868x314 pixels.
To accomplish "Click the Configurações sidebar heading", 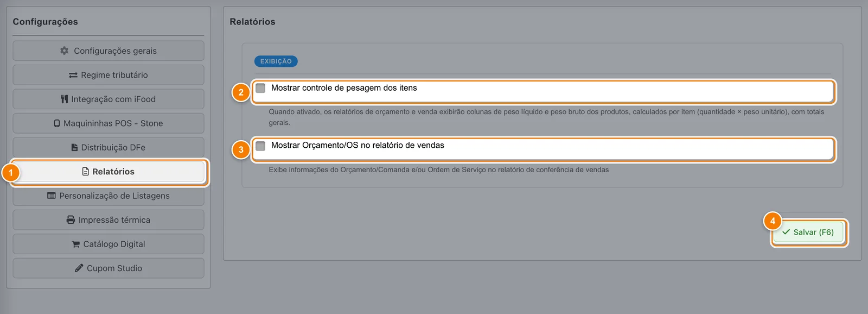I will (x=46, y=22).
